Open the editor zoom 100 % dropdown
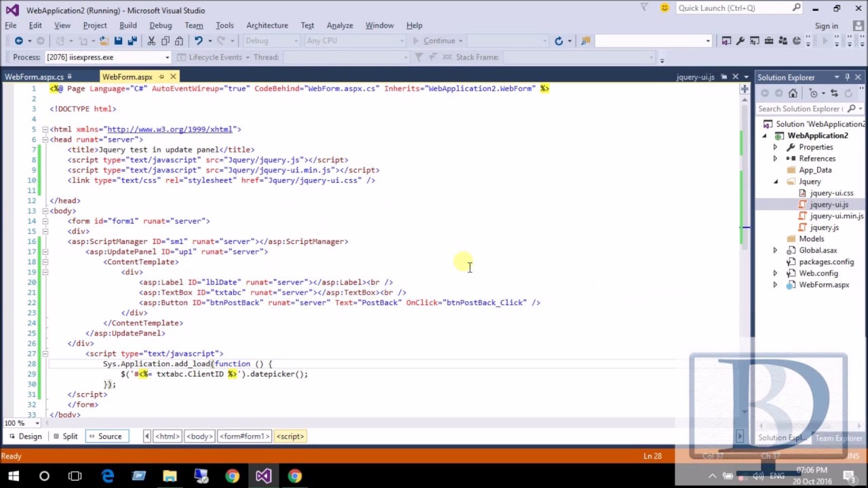 [37, 423]
